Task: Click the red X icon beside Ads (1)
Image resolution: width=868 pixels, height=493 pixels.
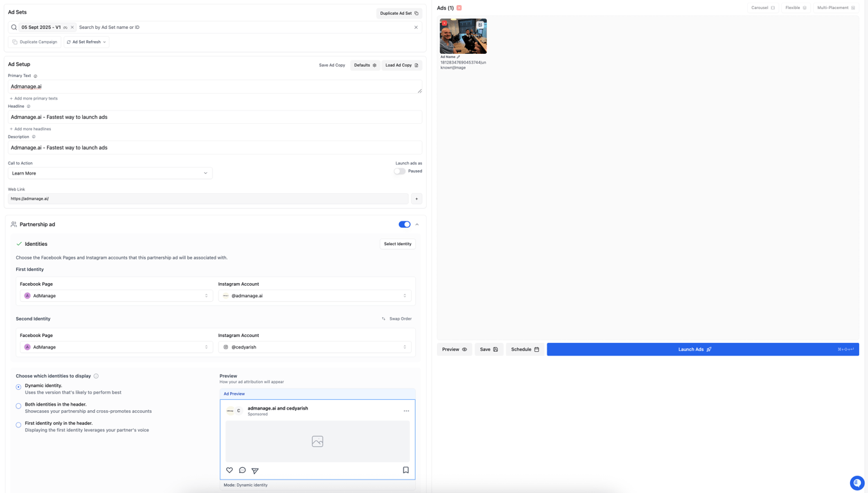Action: 459,8
